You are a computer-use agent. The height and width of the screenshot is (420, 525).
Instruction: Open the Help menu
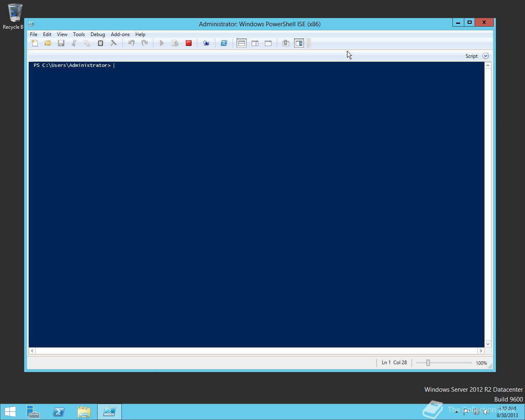tap(140, 34)
